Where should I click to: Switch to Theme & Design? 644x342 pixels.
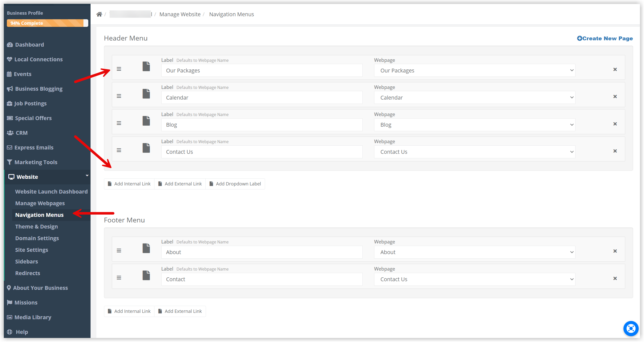click(37, 226)
